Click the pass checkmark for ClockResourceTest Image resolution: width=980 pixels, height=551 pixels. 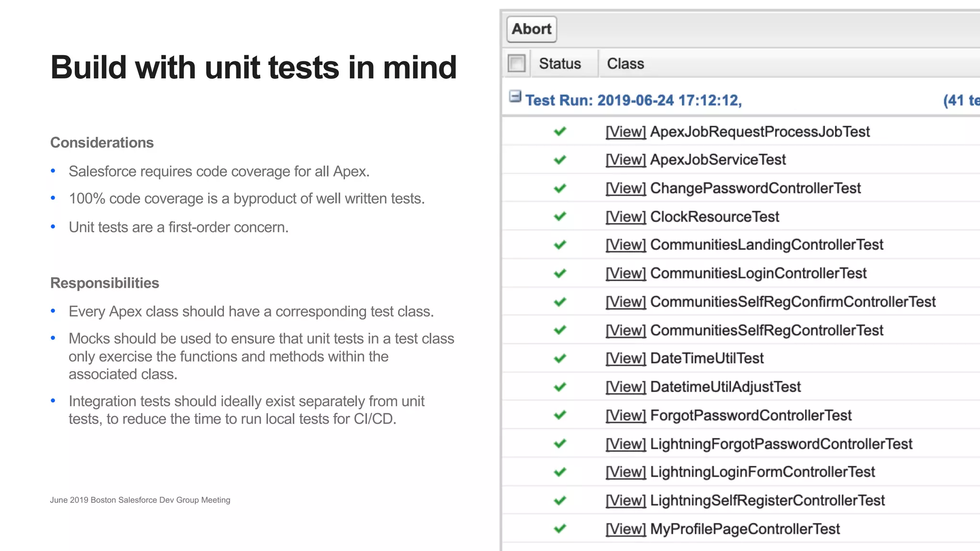(x=560, y=216)
